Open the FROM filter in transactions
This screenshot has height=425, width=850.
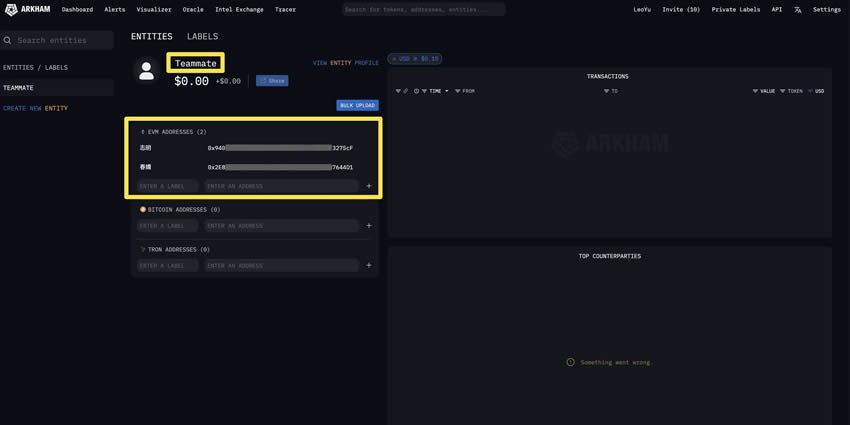coord(465,91)
